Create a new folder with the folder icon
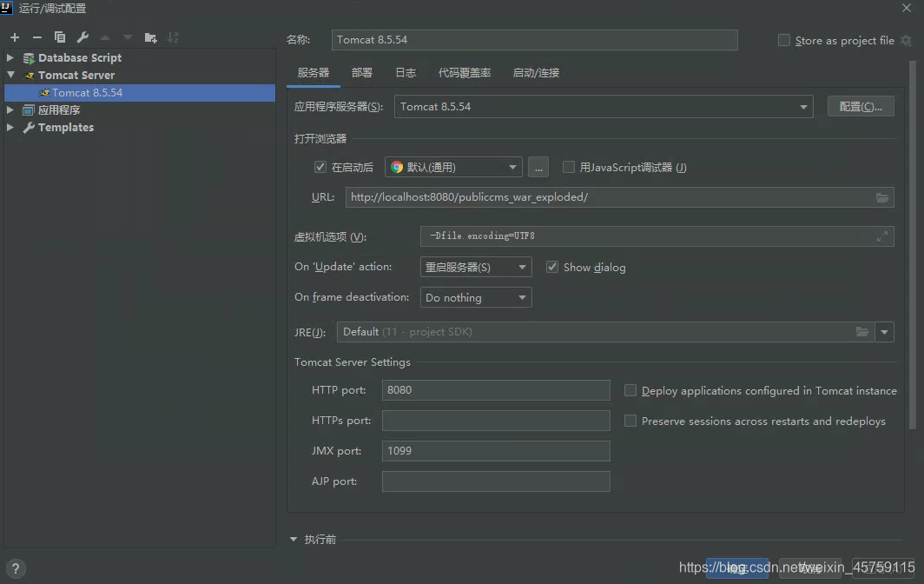 coord(151,37)
